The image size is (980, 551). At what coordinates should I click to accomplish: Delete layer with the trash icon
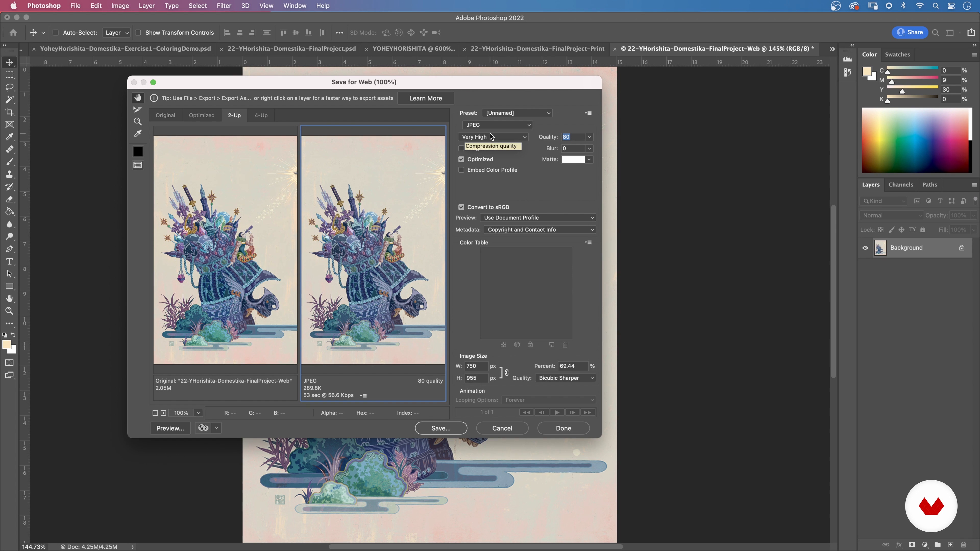pyautogui.click(x=963, y=545)
